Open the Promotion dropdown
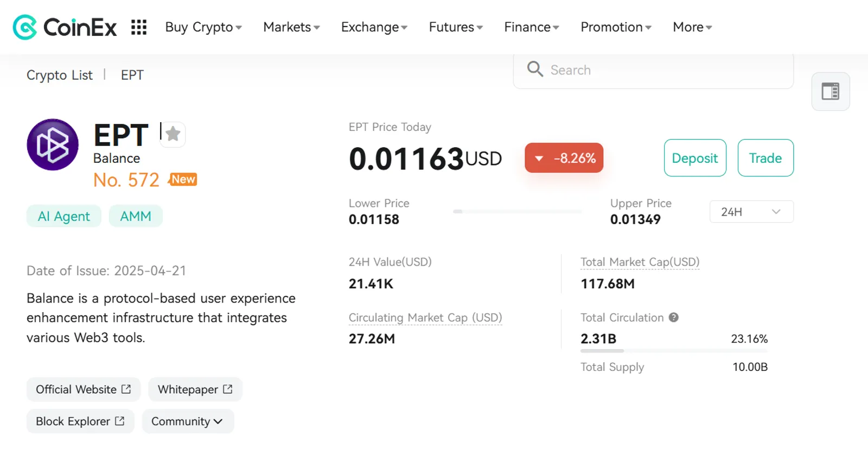Screen dimensions: 868x455 (x=616, y=27)
